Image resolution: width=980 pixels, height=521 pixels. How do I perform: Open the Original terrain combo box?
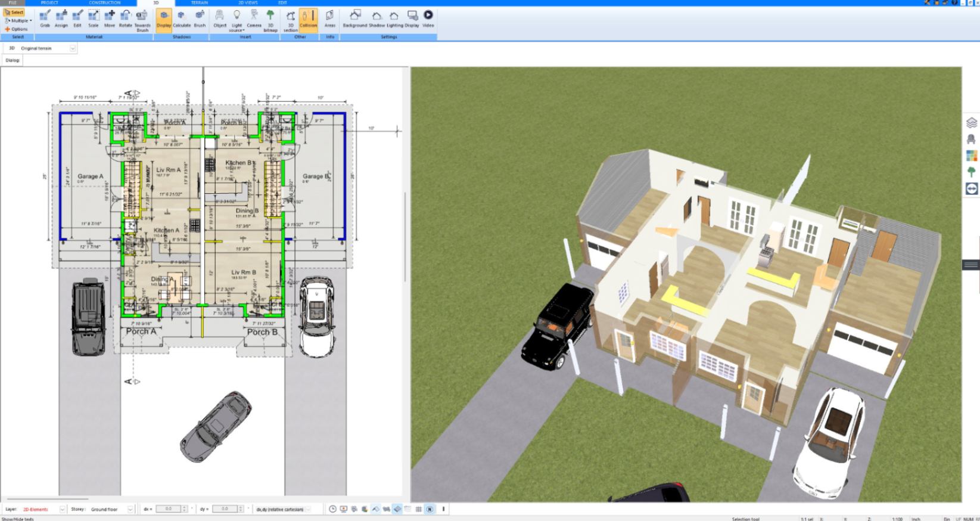[x=48, y=48]
